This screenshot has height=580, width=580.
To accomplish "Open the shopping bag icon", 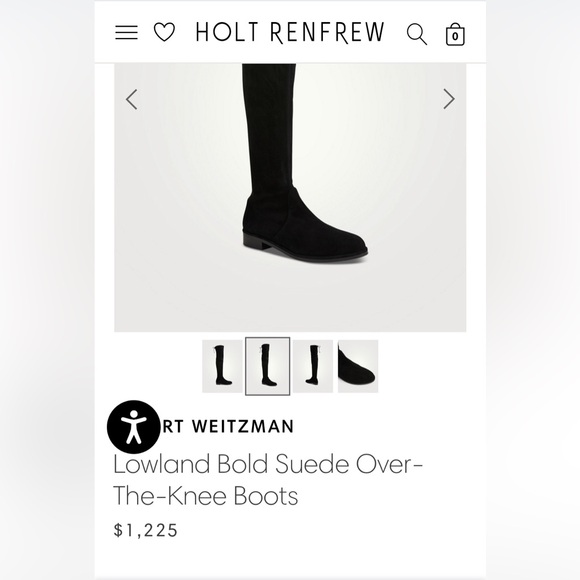I will [455, 34].
